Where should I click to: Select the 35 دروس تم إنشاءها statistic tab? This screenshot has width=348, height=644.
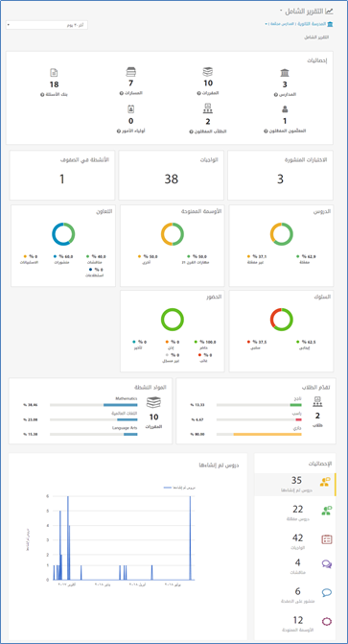pos(294,485)
